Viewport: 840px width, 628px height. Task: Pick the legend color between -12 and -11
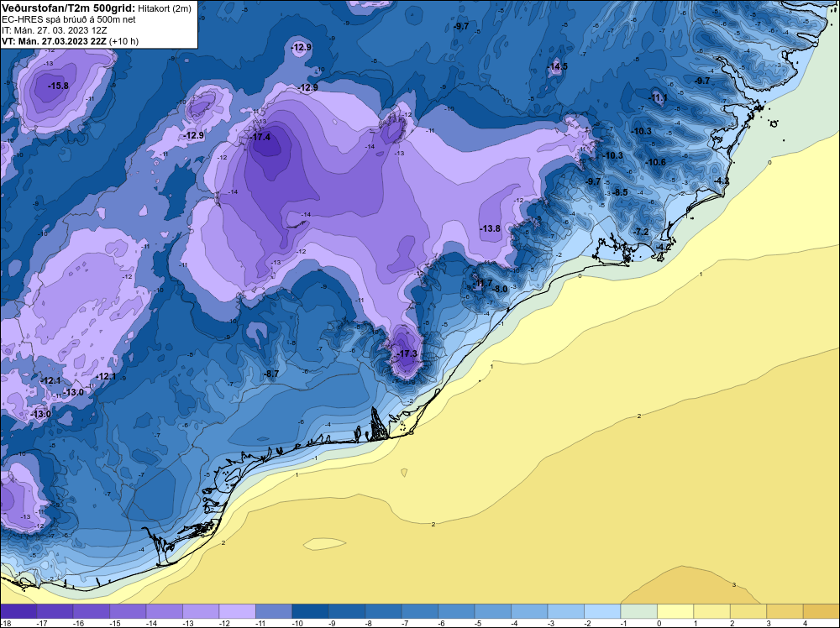[238, 611]
